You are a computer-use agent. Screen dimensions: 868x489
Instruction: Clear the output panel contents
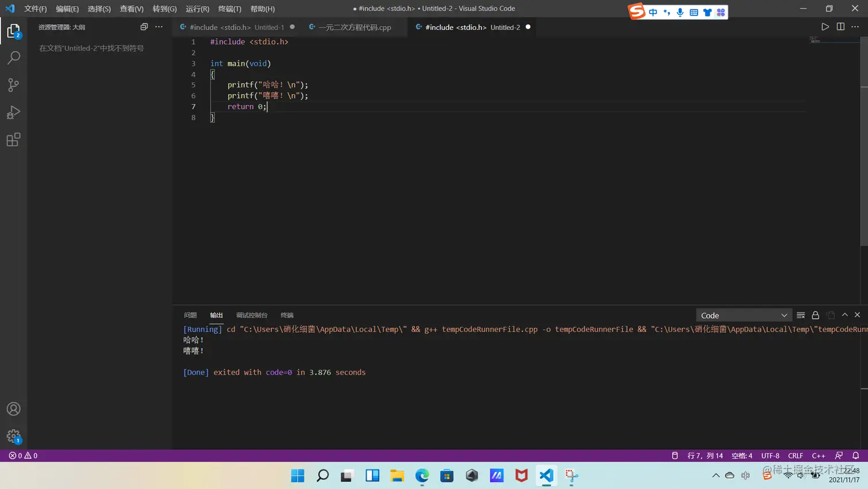pos(801,315)
